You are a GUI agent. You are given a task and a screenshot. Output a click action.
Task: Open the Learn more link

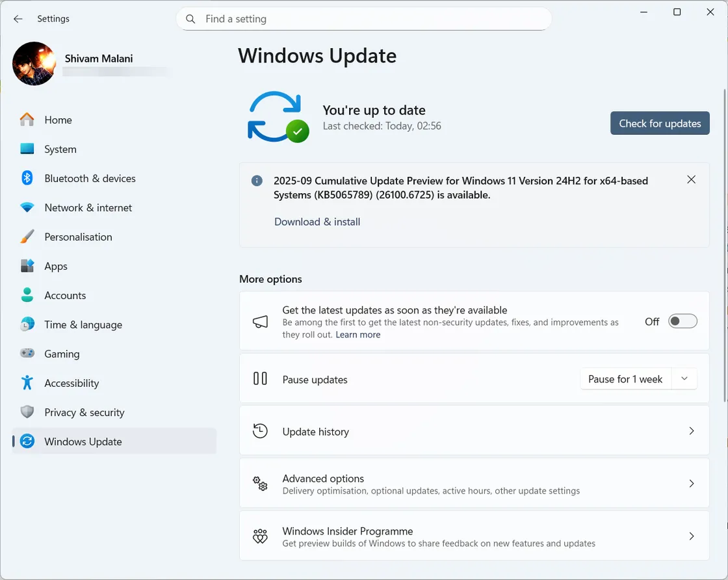click(357, 334)
